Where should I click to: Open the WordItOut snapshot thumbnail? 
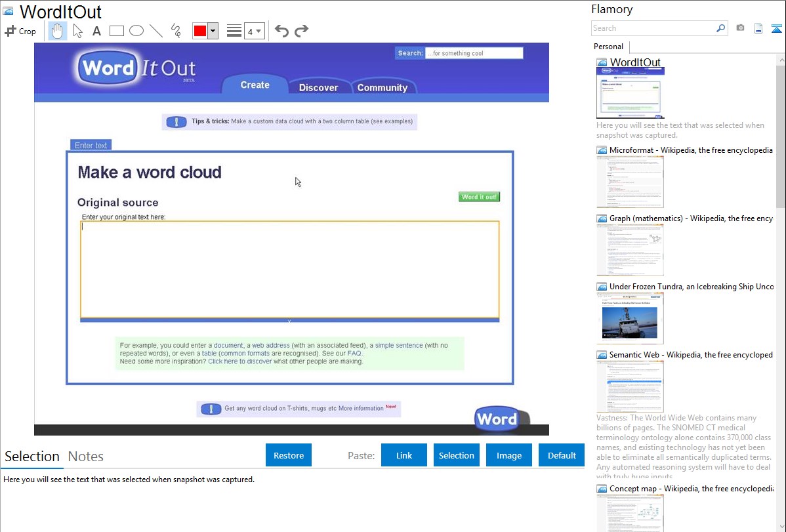click(630, 92)
